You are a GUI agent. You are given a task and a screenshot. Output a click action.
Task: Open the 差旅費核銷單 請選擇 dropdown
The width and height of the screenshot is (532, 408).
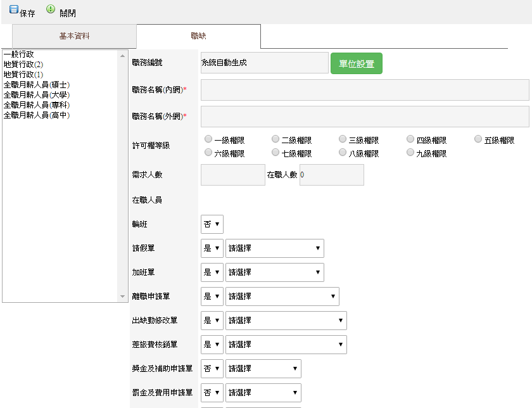pos(286,345)
